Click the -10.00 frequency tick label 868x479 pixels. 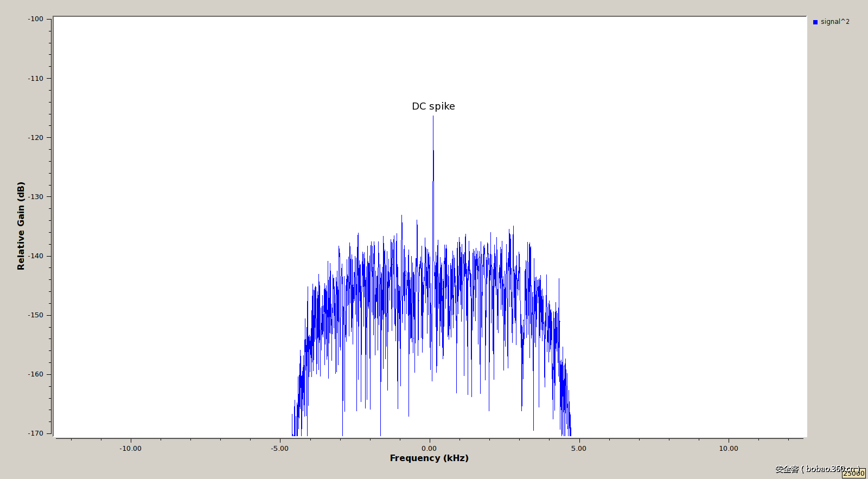tap(130, 448)
